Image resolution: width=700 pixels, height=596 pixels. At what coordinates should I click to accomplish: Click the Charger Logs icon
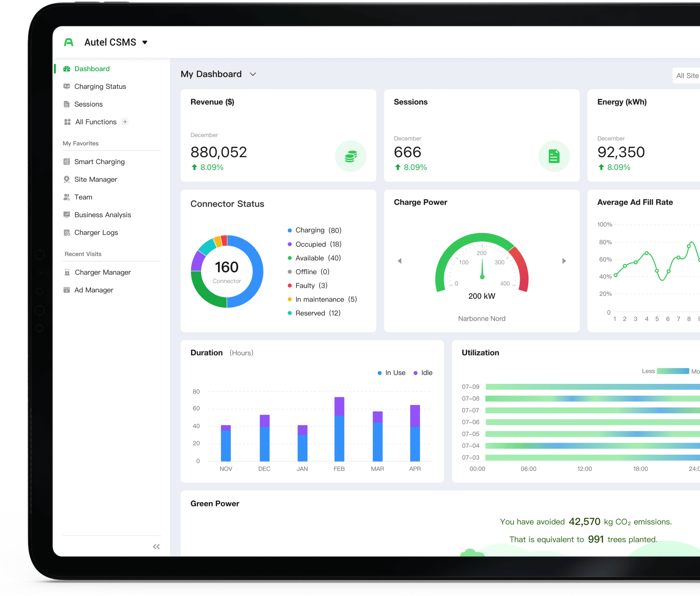(x=67, y=233)
